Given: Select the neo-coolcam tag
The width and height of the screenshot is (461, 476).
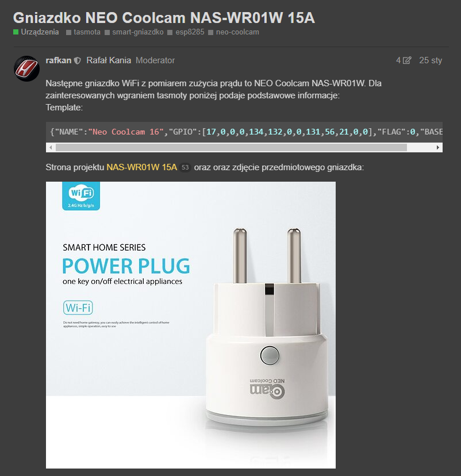Looking at the screenshot, I should click(x=237, y=32).
